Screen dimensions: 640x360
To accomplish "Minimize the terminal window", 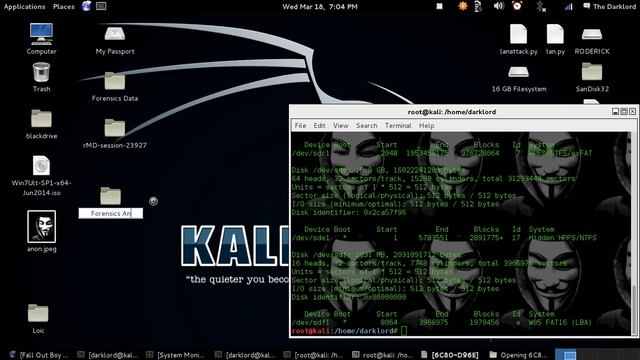I will coord(615,111).
